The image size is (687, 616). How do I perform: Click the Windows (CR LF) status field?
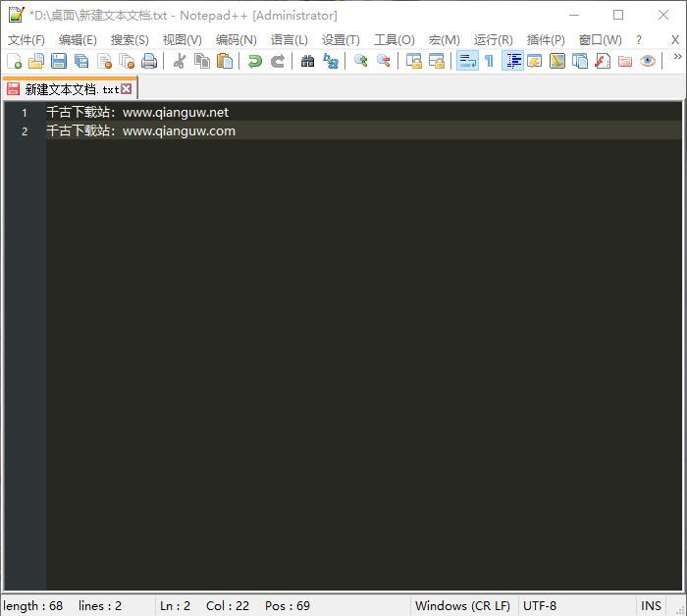[x=462, y=605]
